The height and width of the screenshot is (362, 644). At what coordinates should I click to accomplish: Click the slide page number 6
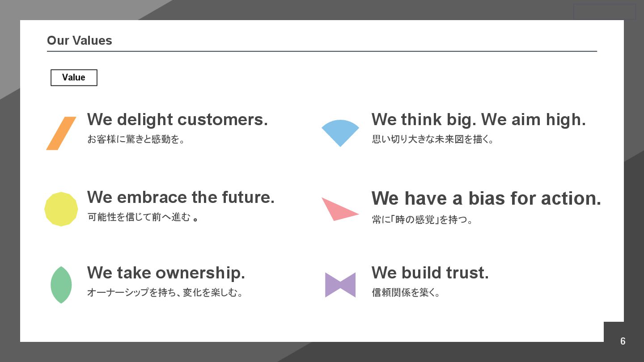623,341
